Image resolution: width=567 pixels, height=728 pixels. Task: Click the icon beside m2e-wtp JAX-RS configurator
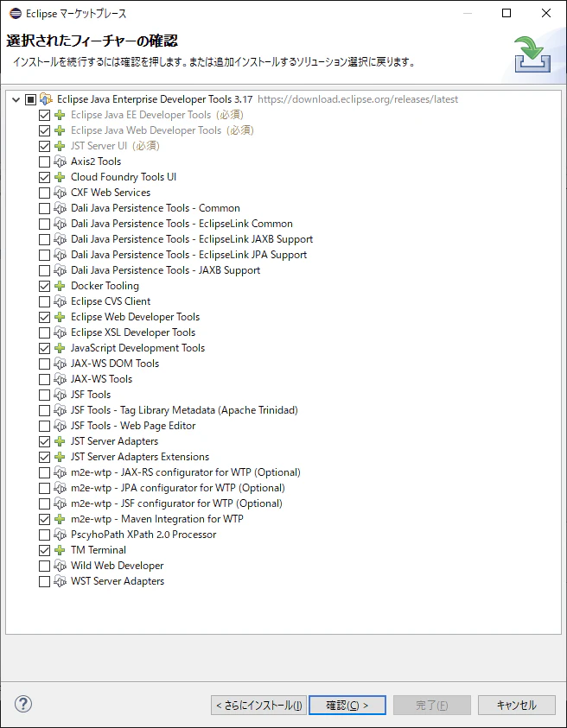(x=60, y=472)
